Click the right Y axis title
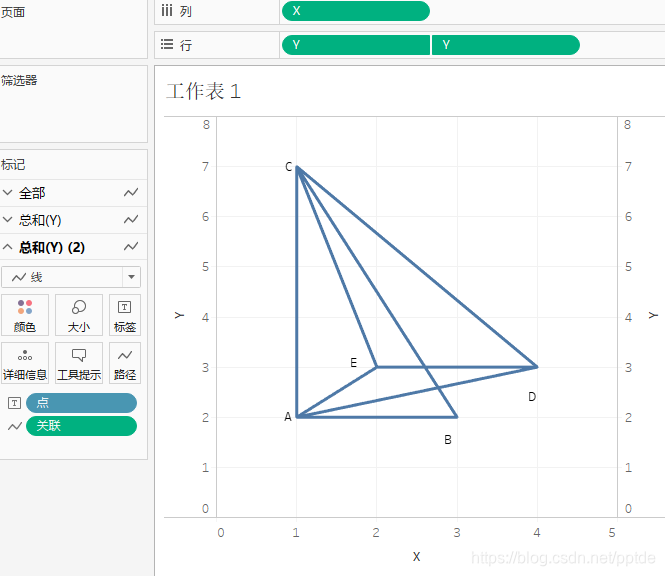The image size is (665, 576). tap(653, 315)
